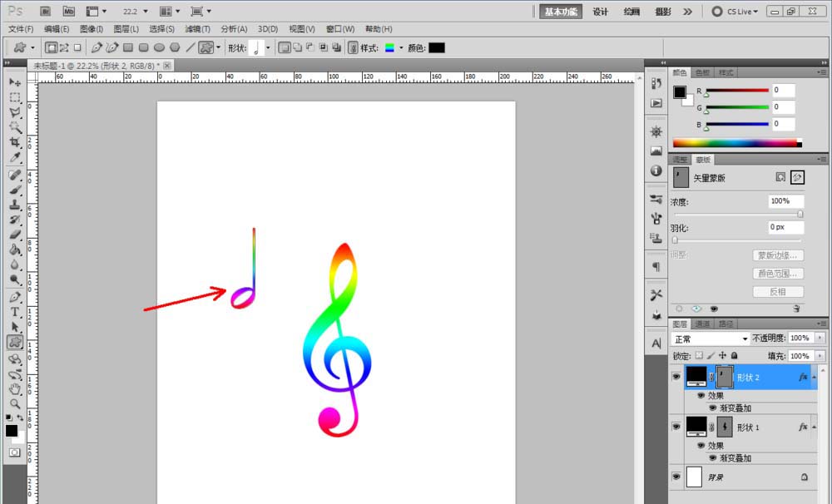Select the Horizontal Type tool
The width and height of the screenshot is (832, 504).
[x=15, y=312]
